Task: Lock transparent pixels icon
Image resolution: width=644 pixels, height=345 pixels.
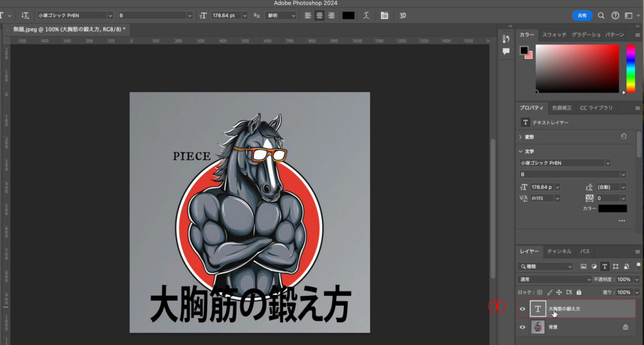Action: (x=540, y=292)
